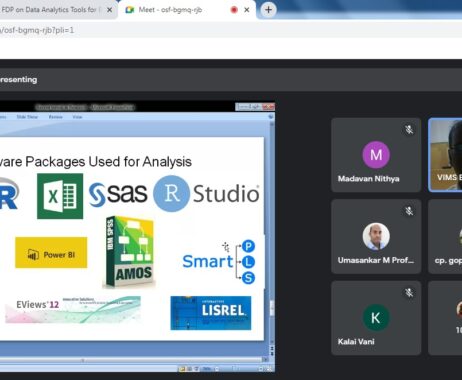Screen dimensions: 462x380
Task: Click the red recording indicator on tab
Action: coord(234,10)
